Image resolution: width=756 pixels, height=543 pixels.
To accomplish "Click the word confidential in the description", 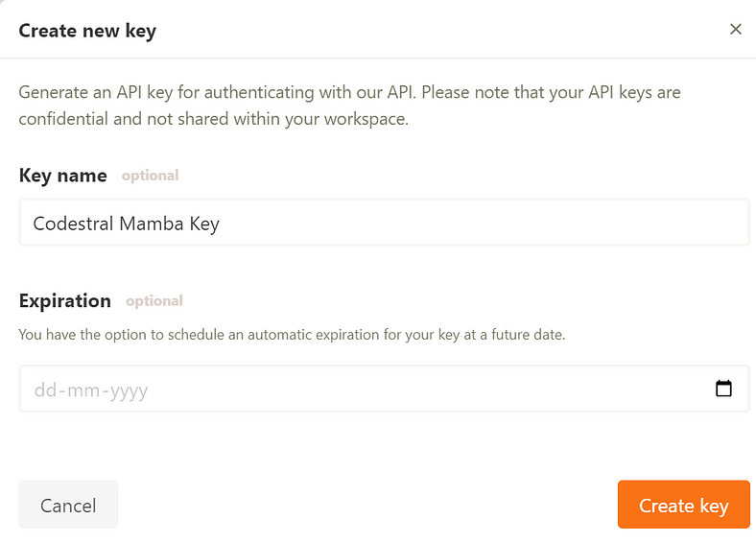I will pyautogui.click(x=63, y=119).
